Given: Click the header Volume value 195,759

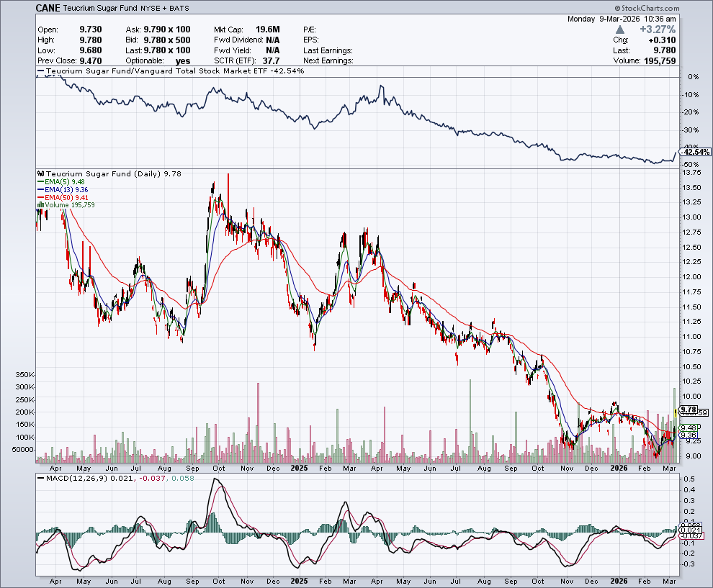Looking at the screenshot, I should click(x=660, y=61).
